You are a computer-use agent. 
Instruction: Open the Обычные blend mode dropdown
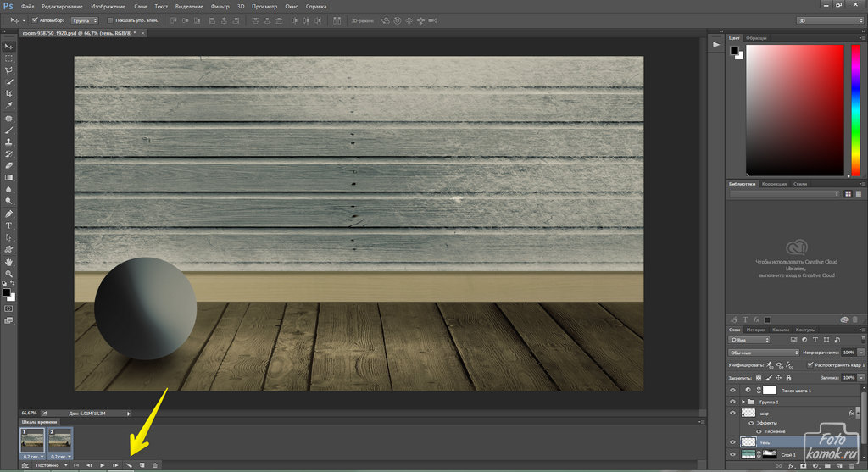764,352
